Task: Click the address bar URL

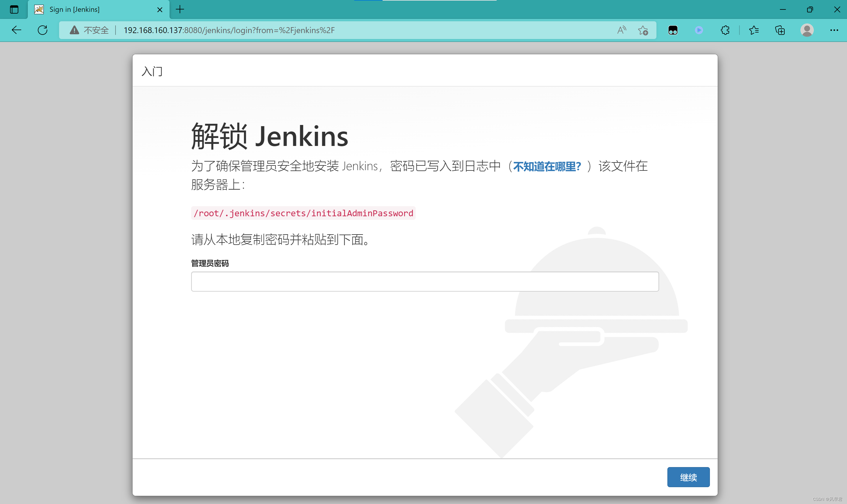Action: 229,30
